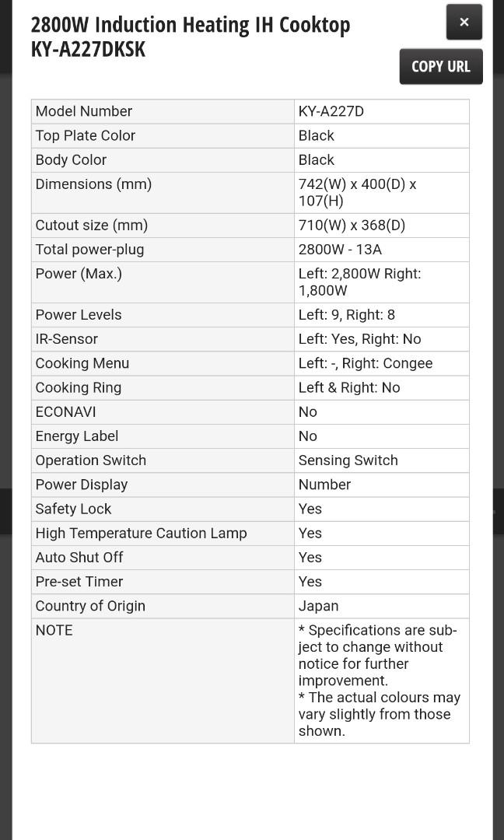
Task: Select the 742(W) x 400(D) dimensions value
Action: pyautogui.click(x=357, y=192)
